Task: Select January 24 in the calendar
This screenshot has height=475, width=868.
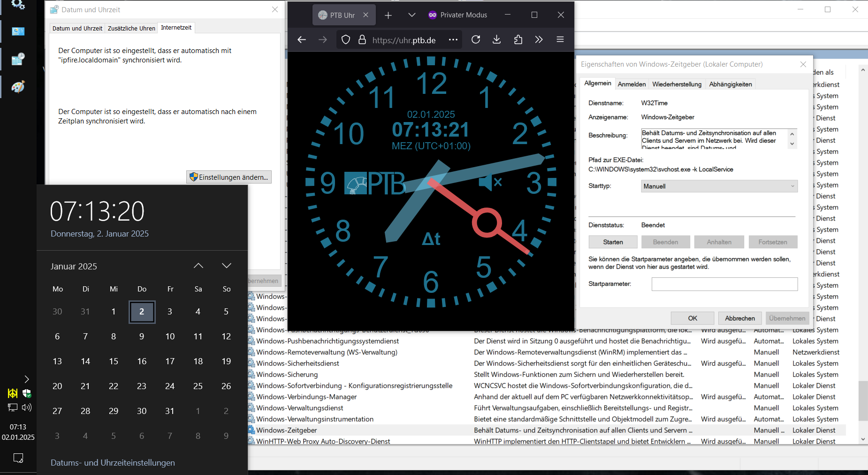Action: pyautogui.click(x=170, y=386)
